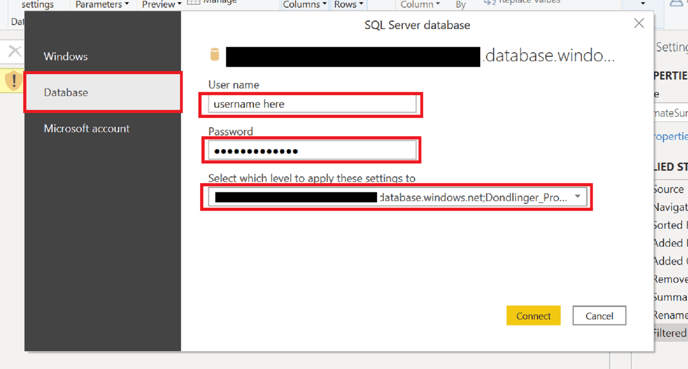Screen dimensions: 688x369
Task: Click the User name input field
Action: click(x=312, y=104)
